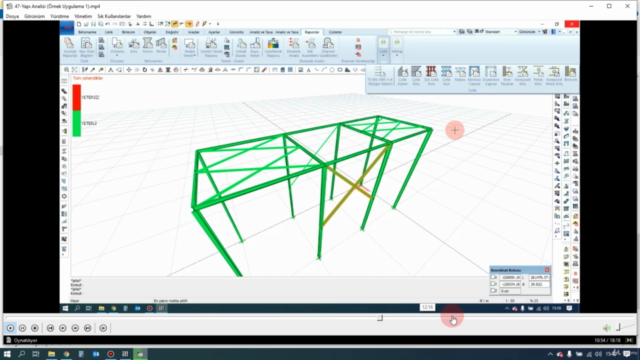
Task: Toggle the third checkbox in Koordinat Kutusu
Action: click(493, 291)
